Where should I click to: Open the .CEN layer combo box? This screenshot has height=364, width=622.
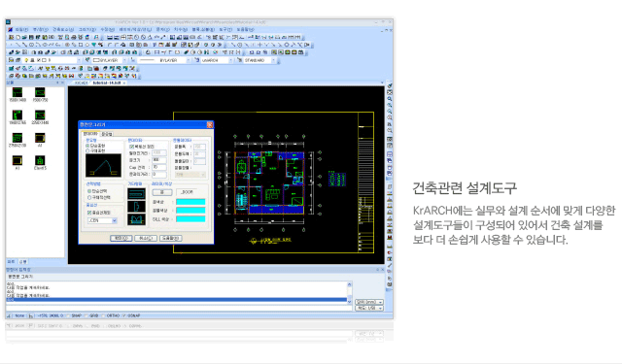[102, 220]
